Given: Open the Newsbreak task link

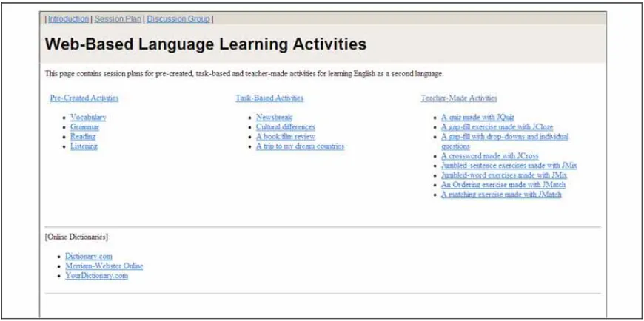Looking at the screenshot, I should click(x=274, y=118).
